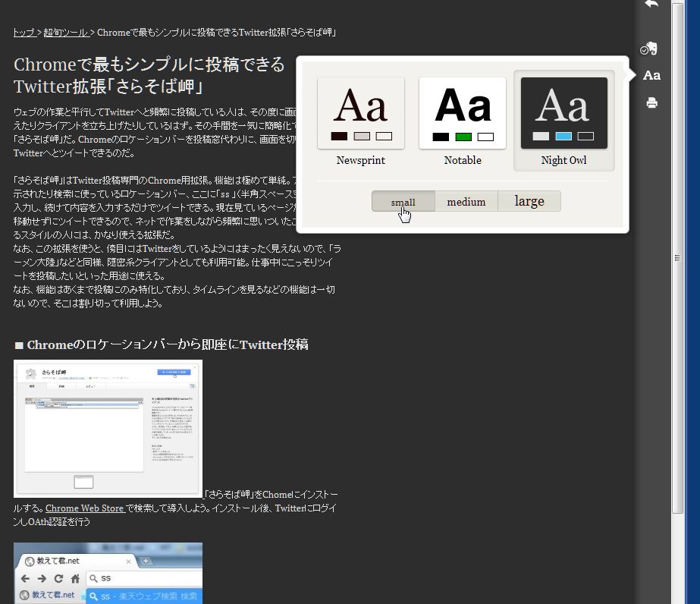The image size is (700, 604).
Task: Open the さらそば岬 store page screenshot
Action: click(x=108, y=429)
